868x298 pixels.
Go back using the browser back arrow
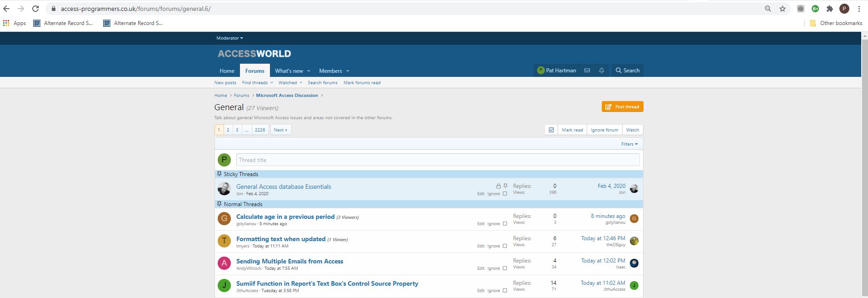tap(6, 9)
